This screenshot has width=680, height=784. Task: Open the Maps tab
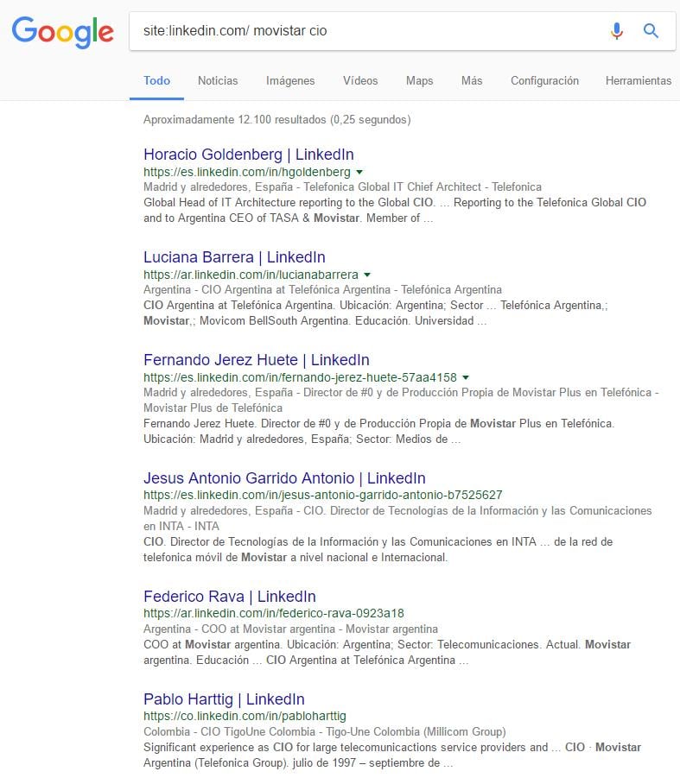click(x=419, y=80)
